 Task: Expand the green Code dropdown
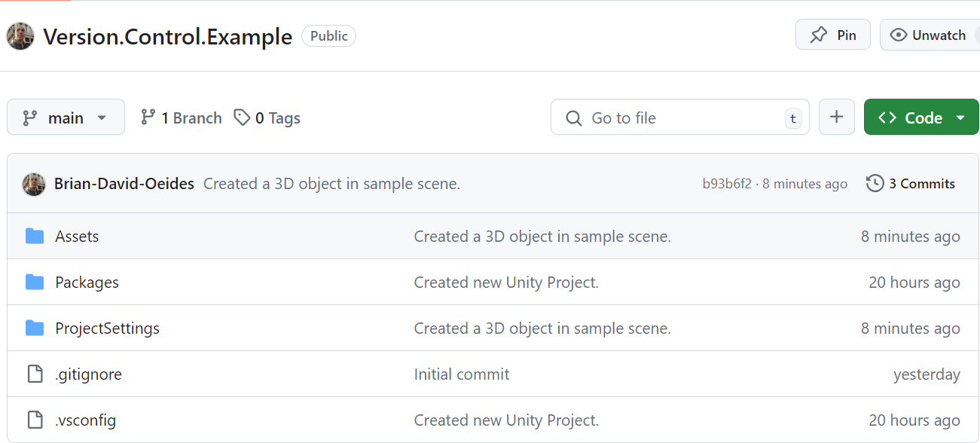click(920, 118)
